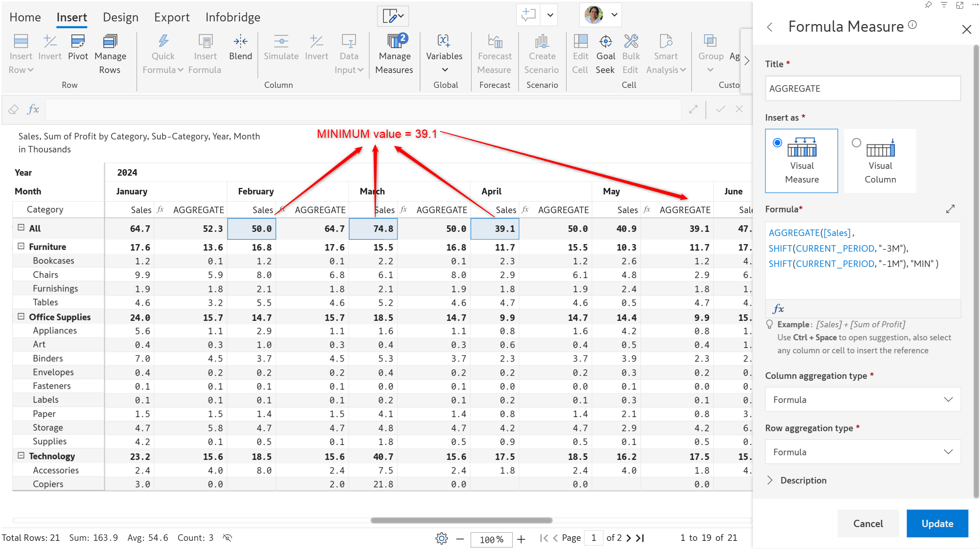Image resolution: width=980 pixels, height=550 pixels.
Task: Select Visual Column radio option
Action: (857, 143)
